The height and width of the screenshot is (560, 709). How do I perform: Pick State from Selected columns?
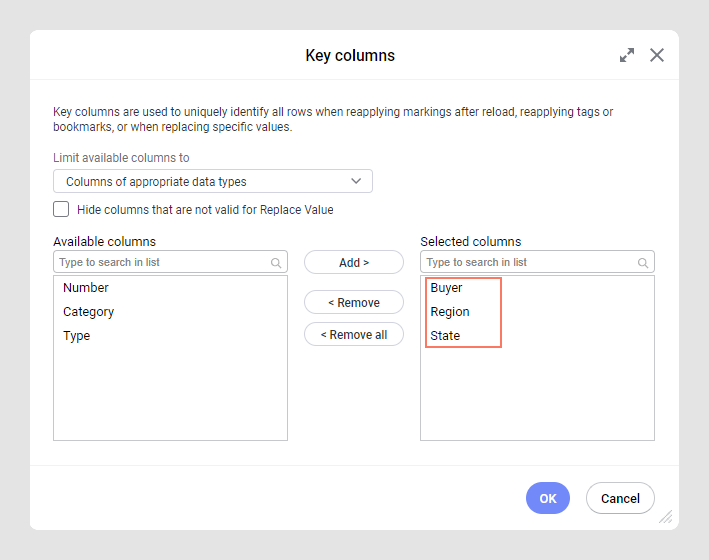(445, 336)
